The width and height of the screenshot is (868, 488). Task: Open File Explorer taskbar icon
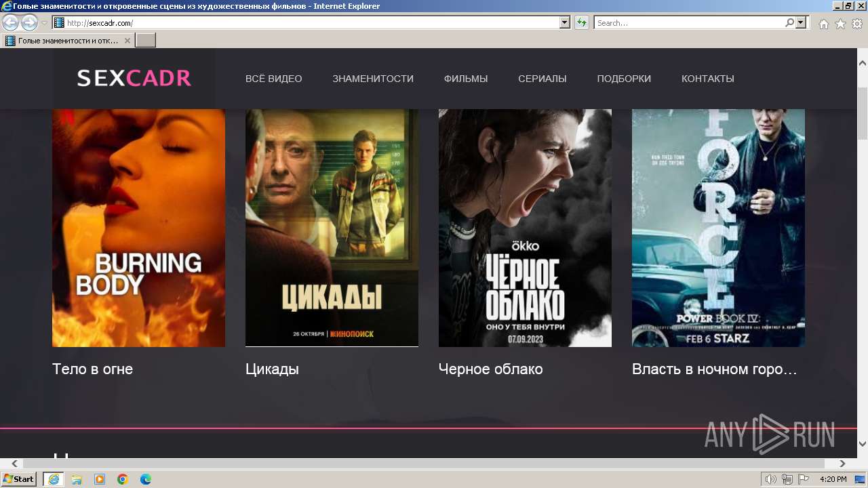[77, 479]
